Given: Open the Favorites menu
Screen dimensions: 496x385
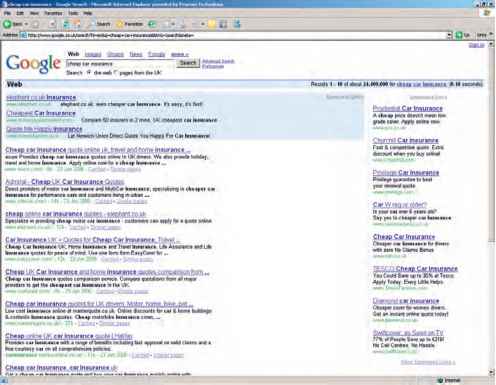Looking at the screenshot, I should (53, 13).
